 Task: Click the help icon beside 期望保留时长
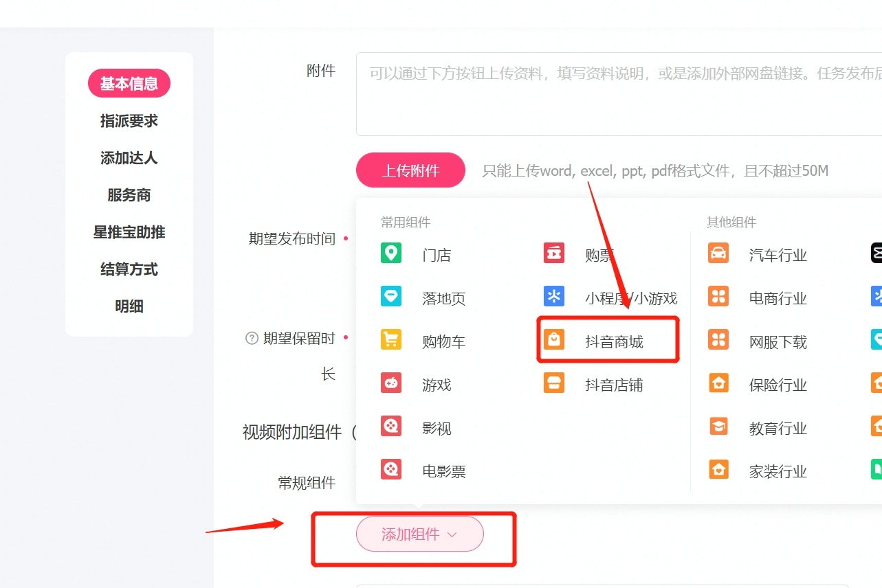coord(252,339)
